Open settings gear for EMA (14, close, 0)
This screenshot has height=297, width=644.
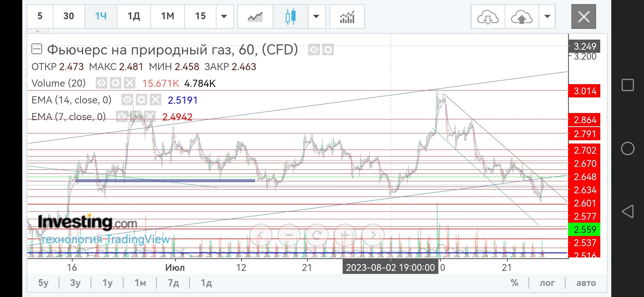(x=141, y=100)
